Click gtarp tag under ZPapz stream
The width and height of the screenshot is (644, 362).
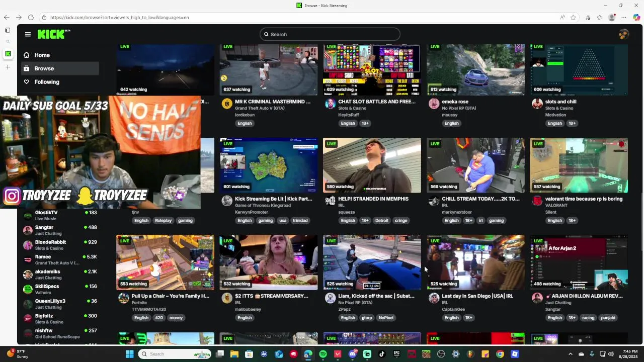point(367,318)
